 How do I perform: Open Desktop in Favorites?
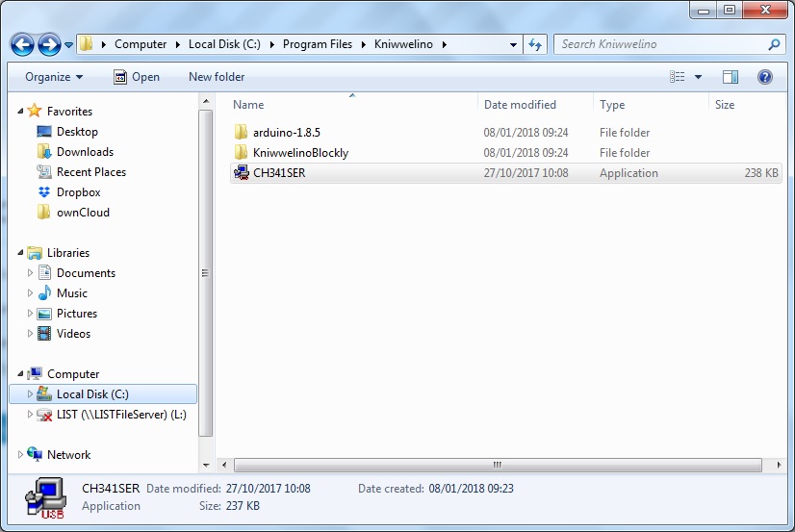77,132
